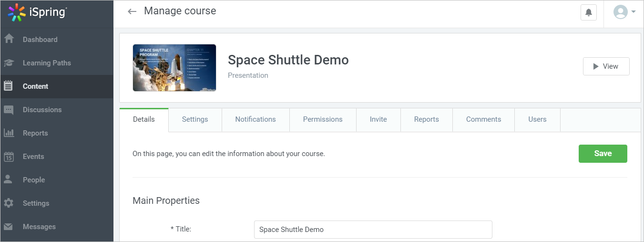Click the user avatar icon
Viewport: 644px width, 242px height.
pyautogui.click(x=620, y=12)
